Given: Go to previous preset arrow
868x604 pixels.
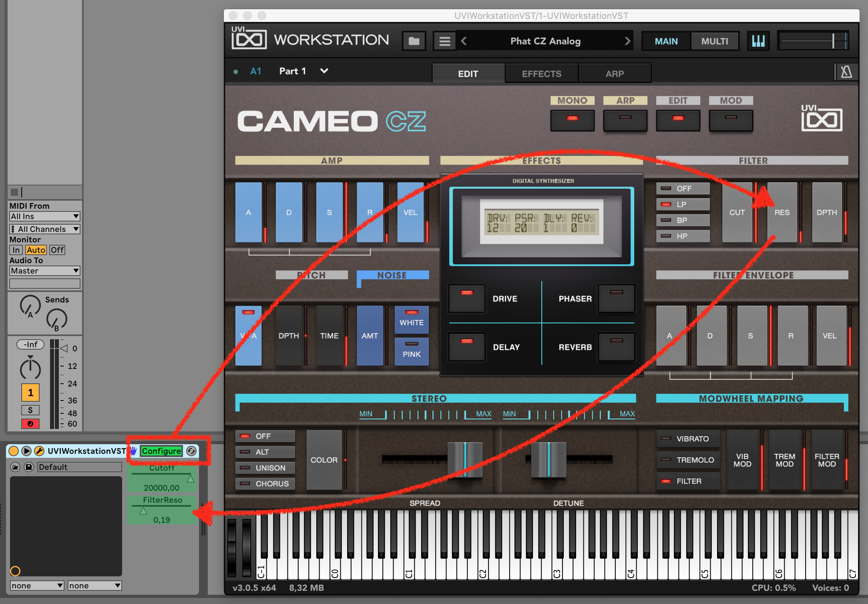Looking at the screenshot, I should pyautogui.click(x=464, y=41).
